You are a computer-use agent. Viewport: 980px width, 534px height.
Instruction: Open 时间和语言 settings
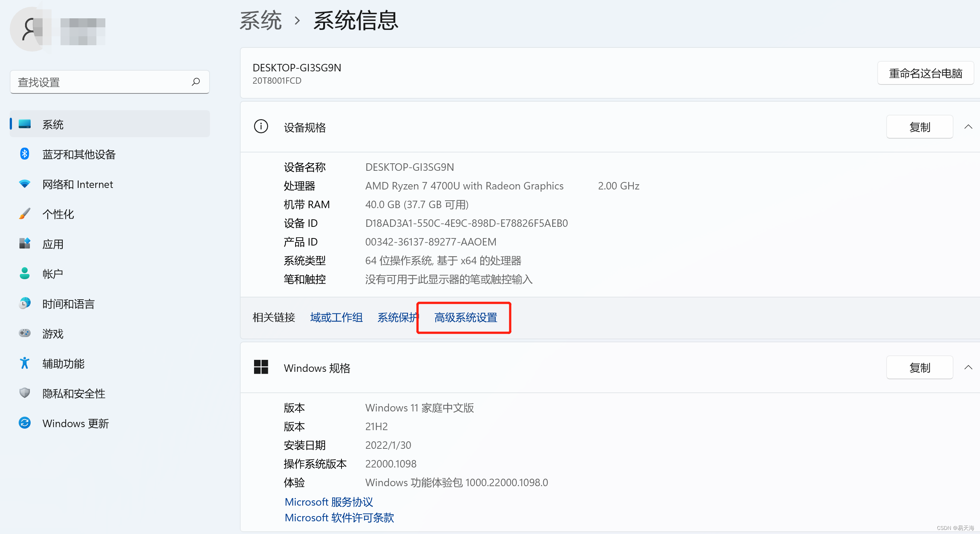pyautogui.click(x=110, y=304)
